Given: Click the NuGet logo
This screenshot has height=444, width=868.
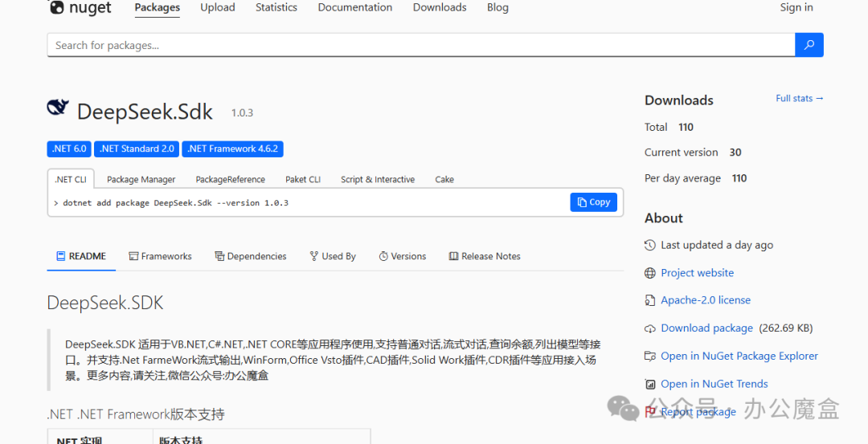Looking at the screenshot, I should pyautogui.click(x=80, y=7).
